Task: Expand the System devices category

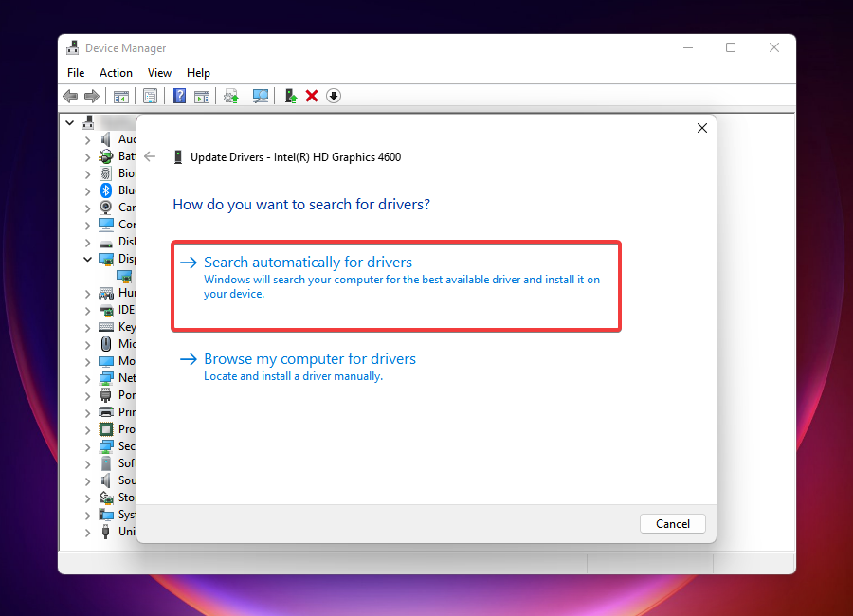Action: click(87, 516)
